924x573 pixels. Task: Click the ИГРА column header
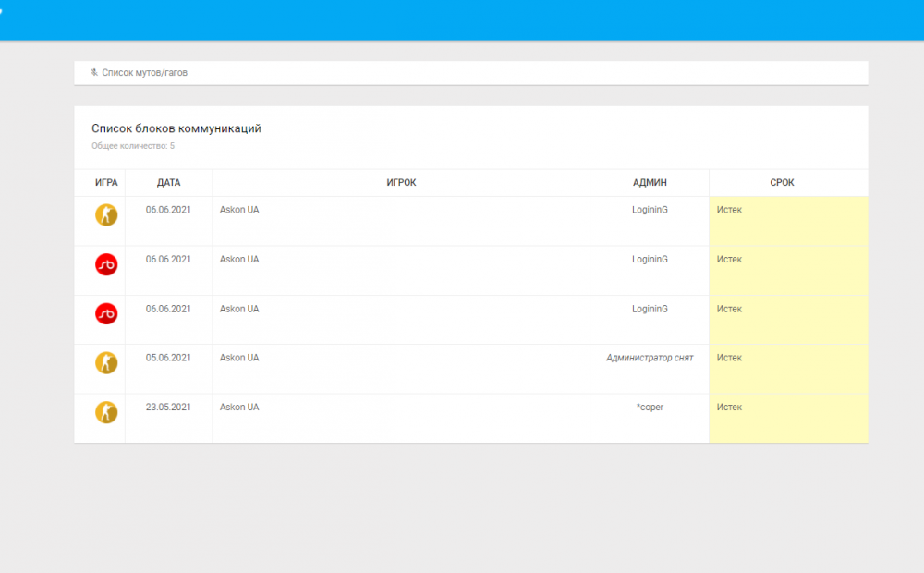click(106, 183)
